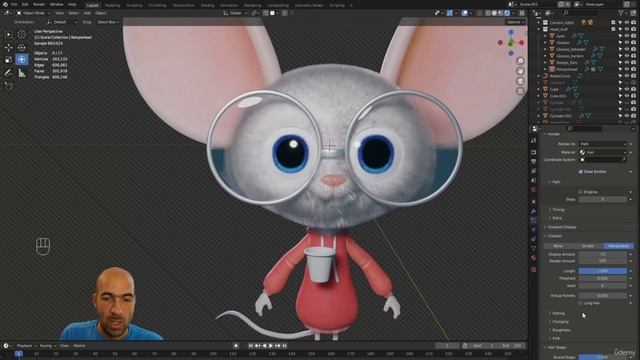Open the Material properties tab icon
This screenshot has width=640, height=360.
tap(533, 258)
